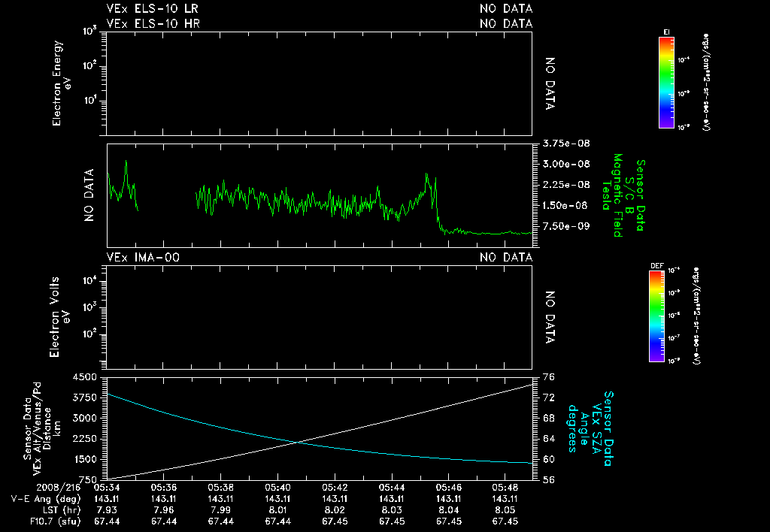The width and height of the screenshot is (770, 532).
Task: Click the 64 degree SZA tick label
Action: (548, 440)
